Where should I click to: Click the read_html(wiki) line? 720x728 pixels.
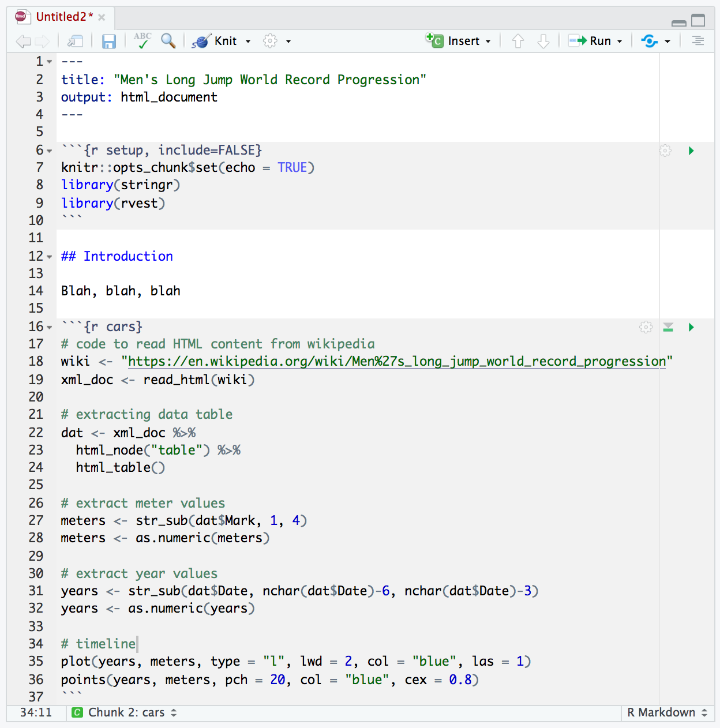[157, 380]
